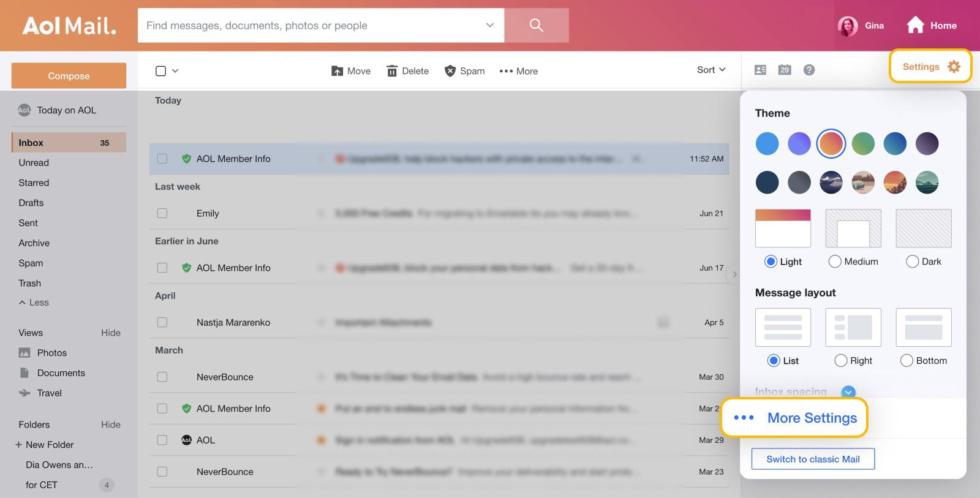Go to Home via house icon
Viewport: 980px width, 498px height.
click(x=915, y=25)
